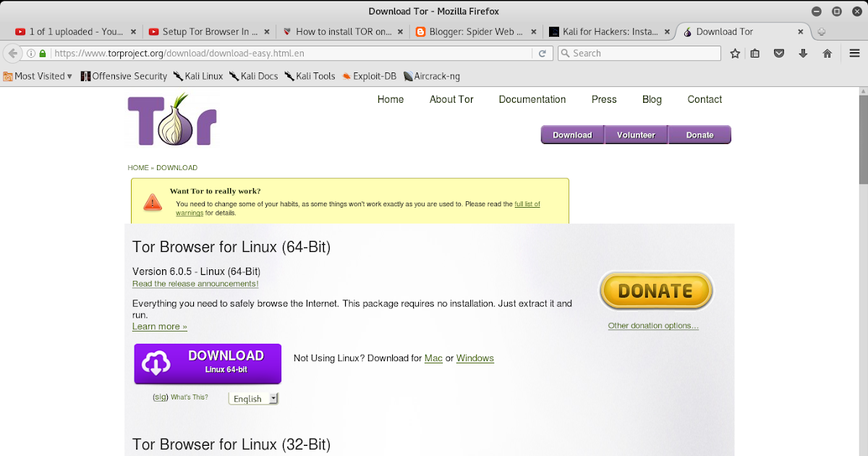This screenshot has height=456, width=868.
Task: Switch to the How to install TOR tab
Action: (x=344, y=32)
